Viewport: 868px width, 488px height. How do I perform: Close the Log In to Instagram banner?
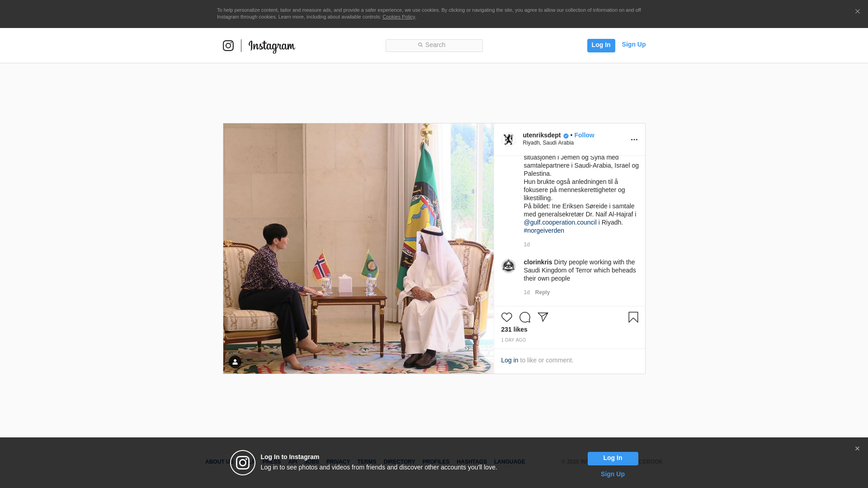pos(857,449)
